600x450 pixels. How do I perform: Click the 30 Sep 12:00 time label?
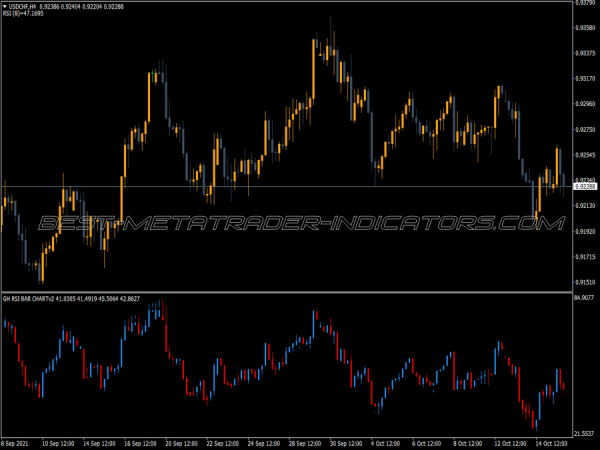pos(346,443)
